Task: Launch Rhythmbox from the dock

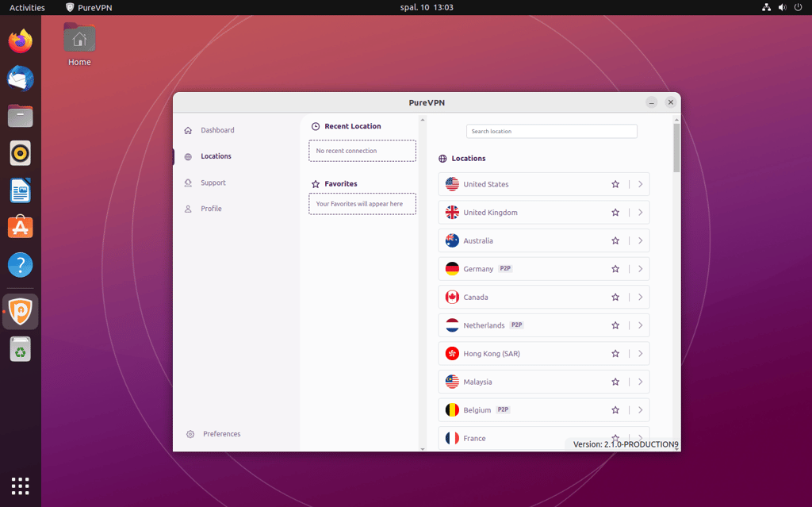Action: (20, 153)
